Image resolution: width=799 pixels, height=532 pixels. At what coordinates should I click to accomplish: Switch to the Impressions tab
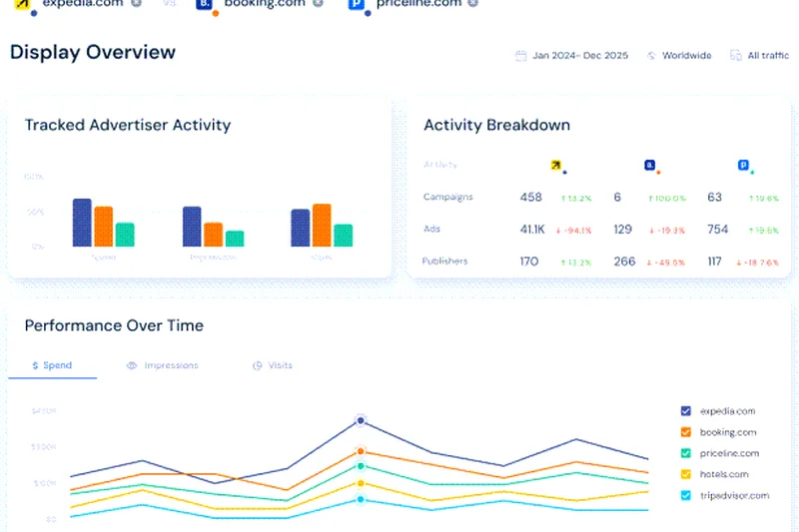[x=163, y=365]
